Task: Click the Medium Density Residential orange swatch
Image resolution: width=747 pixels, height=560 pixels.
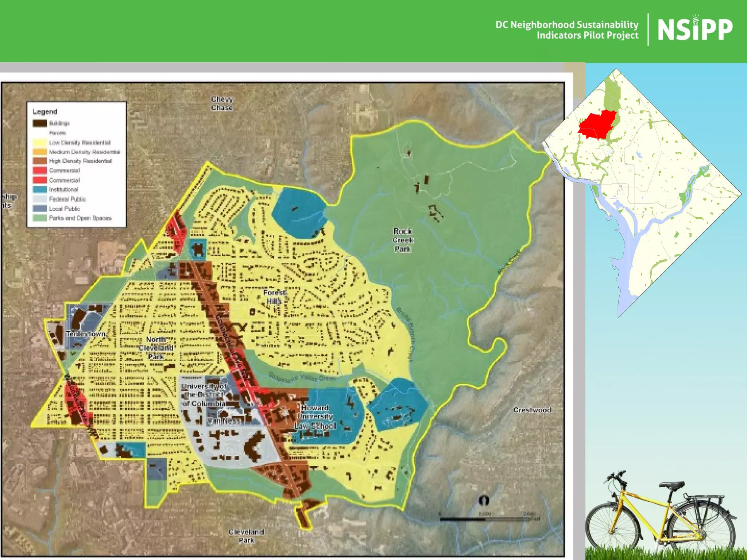Action: coord(40,152)
